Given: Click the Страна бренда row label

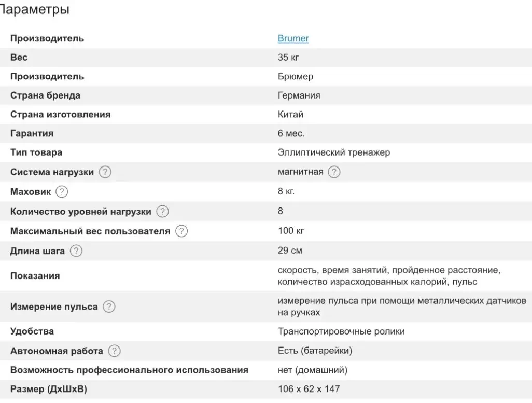Looking at the screenshot, I should click(46, 95).
